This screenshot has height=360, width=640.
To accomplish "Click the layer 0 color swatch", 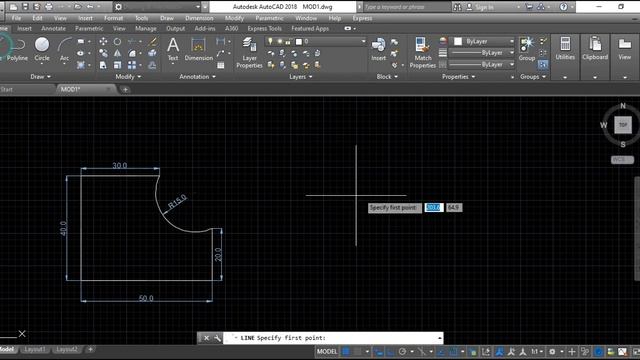I will [298, 41].
